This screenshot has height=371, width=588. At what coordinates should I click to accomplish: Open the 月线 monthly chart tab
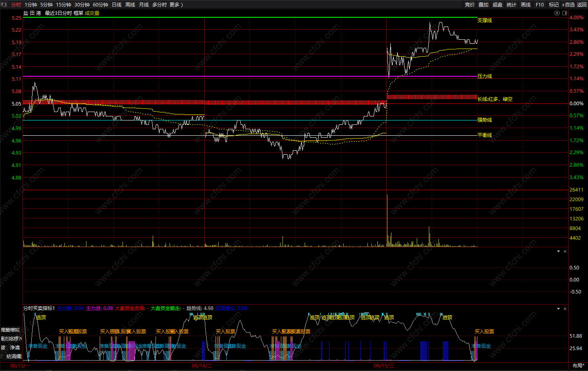[144, 5]
